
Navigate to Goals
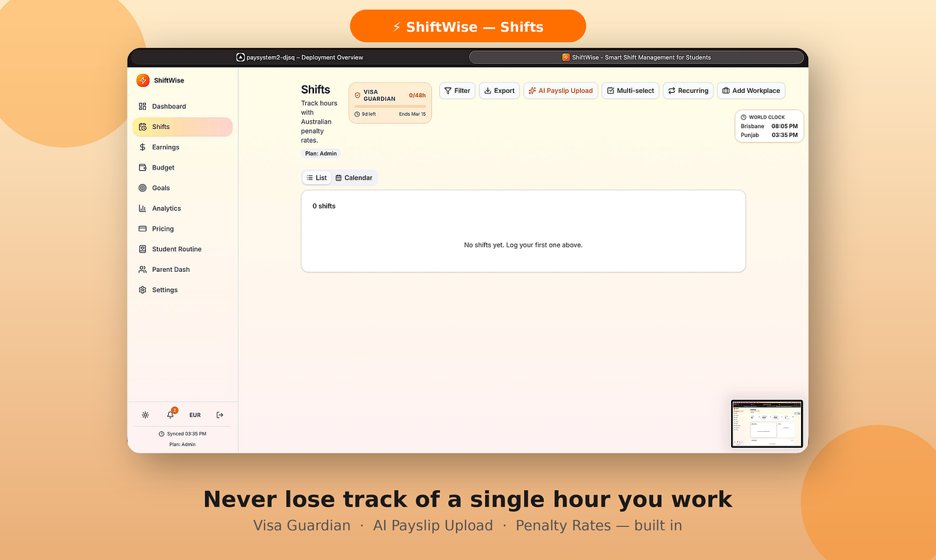tap(183, 188)
